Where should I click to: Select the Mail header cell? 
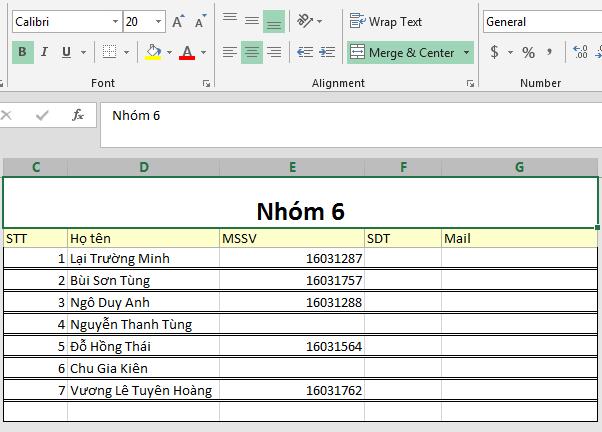[x=519, y=238]
